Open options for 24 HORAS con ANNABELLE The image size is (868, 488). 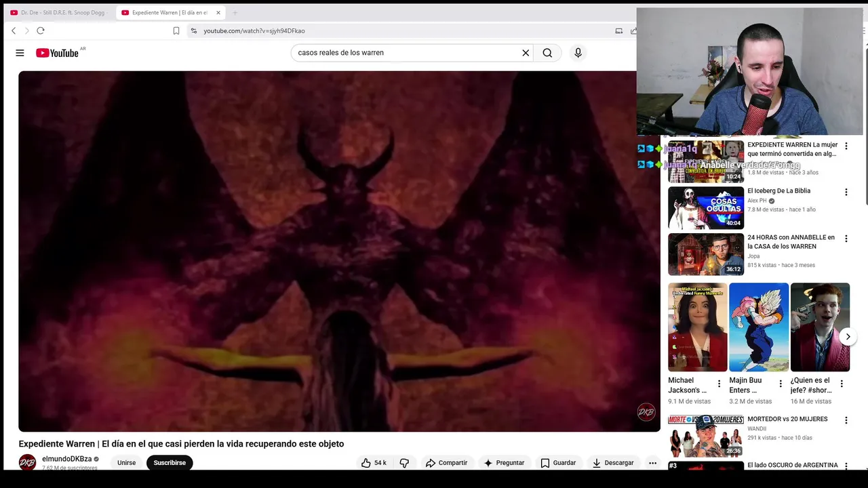846,239
